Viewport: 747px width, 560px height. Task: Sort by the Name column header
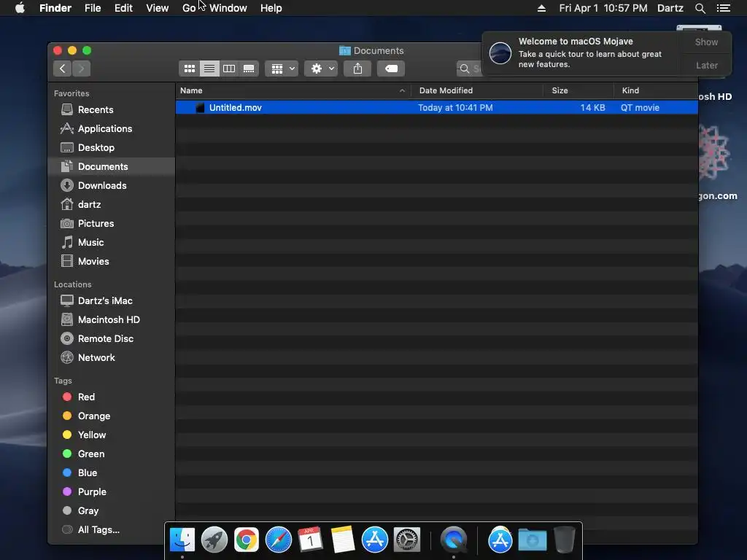pyautogui.click(x=293, y=90)
